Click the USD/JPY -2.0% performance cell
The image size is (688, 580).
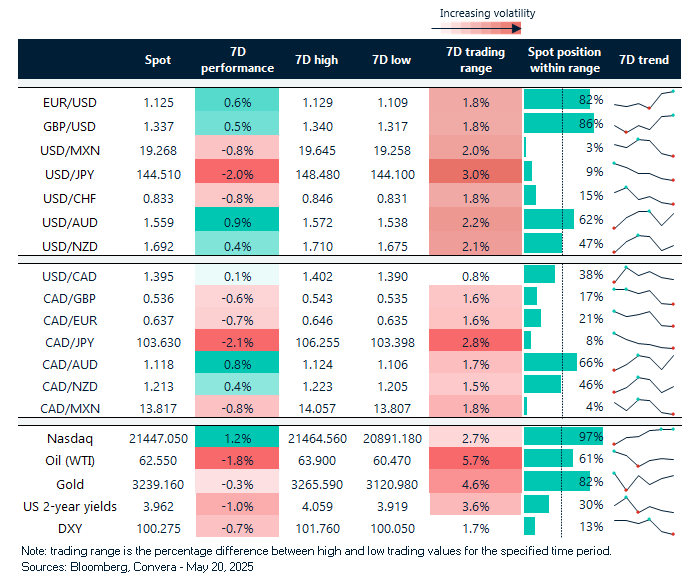click(237, 171)
